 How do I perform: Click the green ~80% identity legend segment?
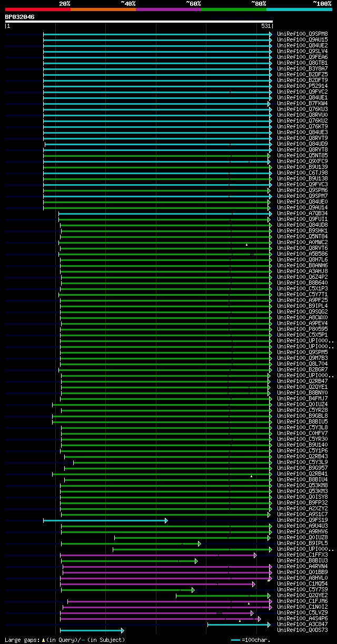[x=233, y=9]
